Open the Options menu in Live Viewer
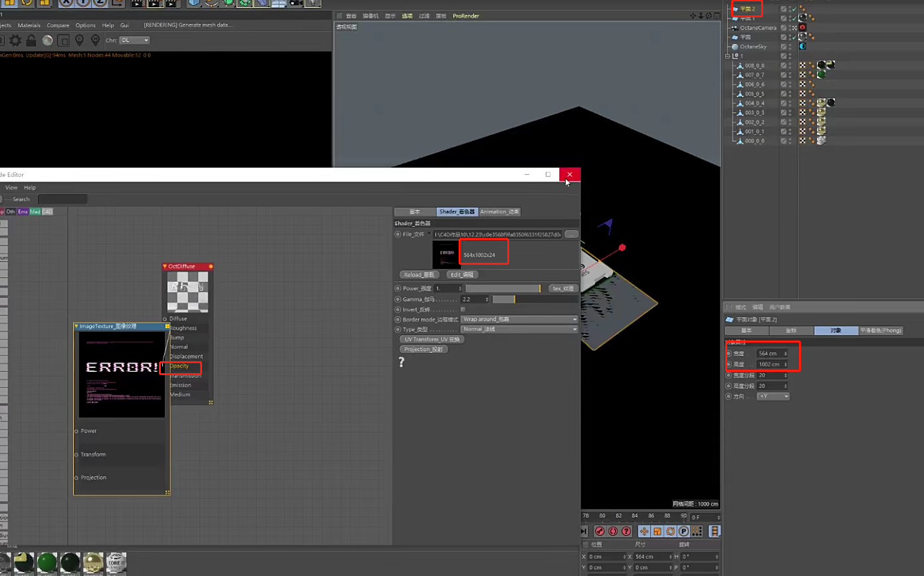The image size is (924, 576). coord(86,25)
